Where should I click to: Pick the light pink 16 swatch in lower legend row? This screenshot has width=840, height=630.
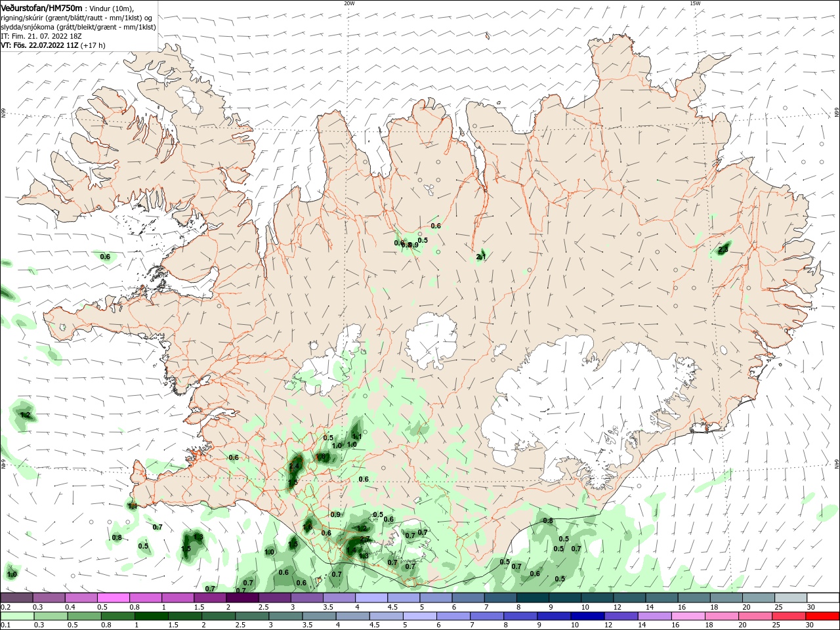(x=688, y=616)
